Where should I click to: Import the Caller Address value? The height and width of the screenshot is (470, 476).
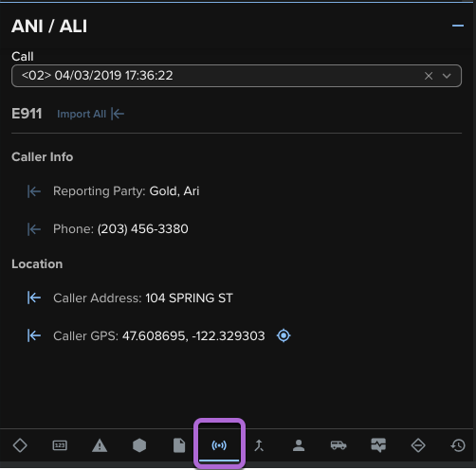click(34, 298)
